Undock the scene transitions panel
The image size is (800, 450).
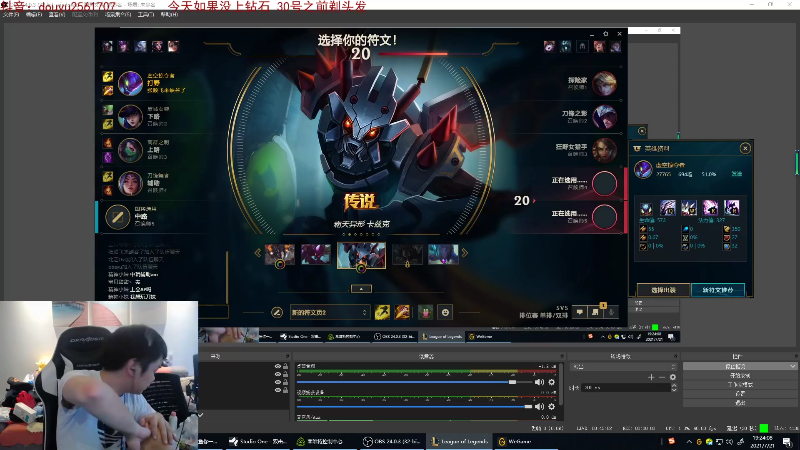point(676,356)
